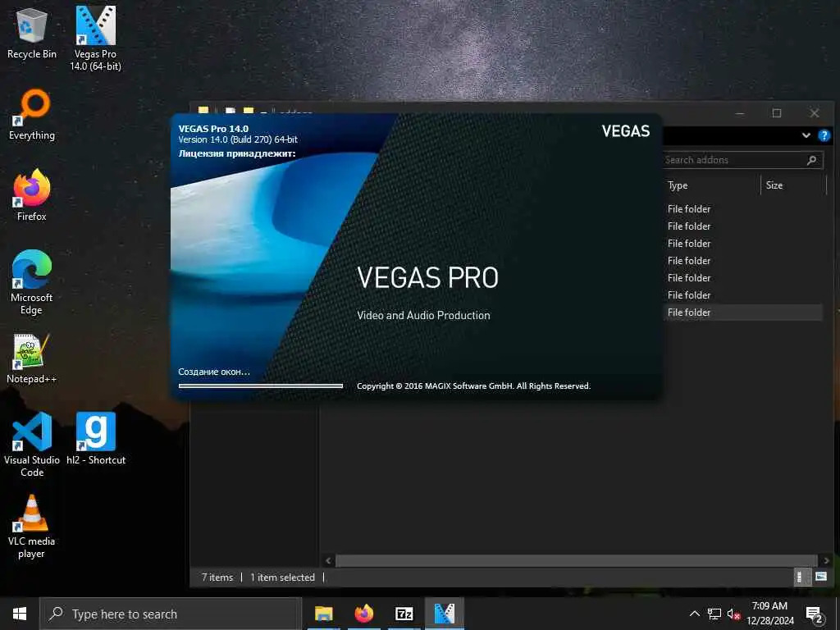Select the VLC media player desktop shortcut

[x=32, y=527]
